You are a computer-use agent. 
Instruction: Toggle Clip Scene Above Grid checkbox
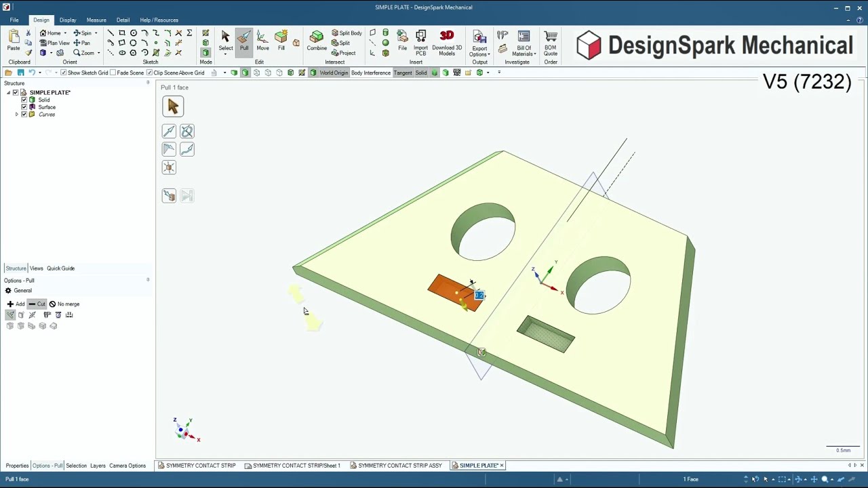[x=149, y=73]
